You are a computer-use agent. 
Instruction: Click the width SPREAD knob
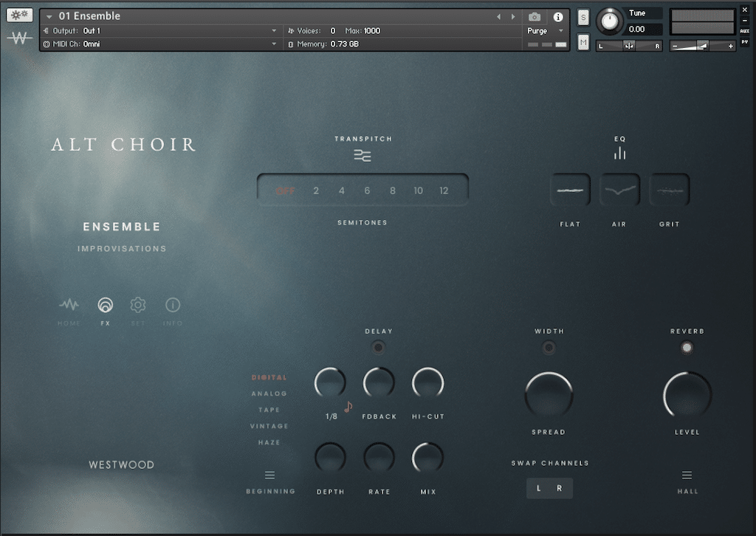(x=549, y=395)
